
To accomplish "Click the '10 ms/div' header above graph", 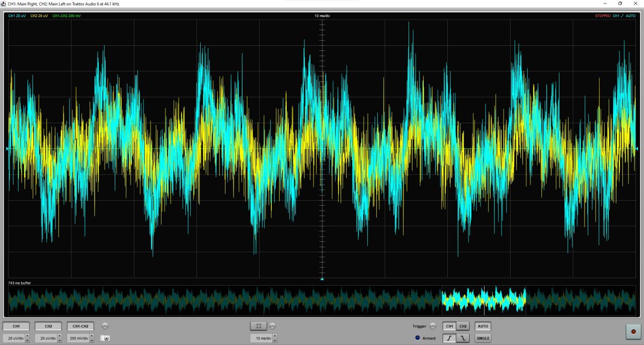I will (x=323, y=16).
